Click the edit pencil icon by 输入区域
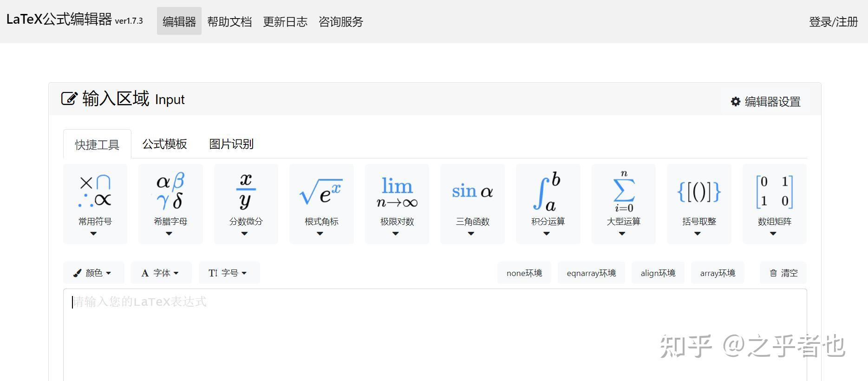Image resolution: width=868 pixels, height=381 pixels. point(69,99)
